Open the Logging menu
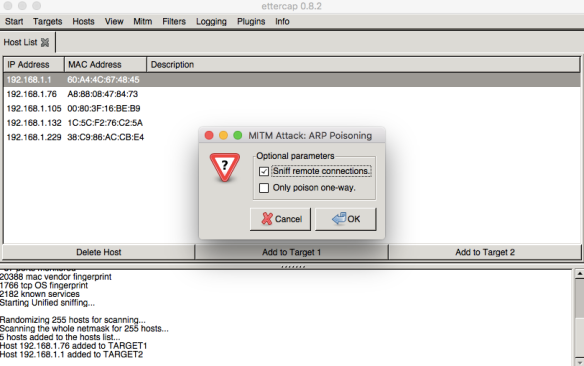Viewport: 584px width, 366px height. [211, 22]
